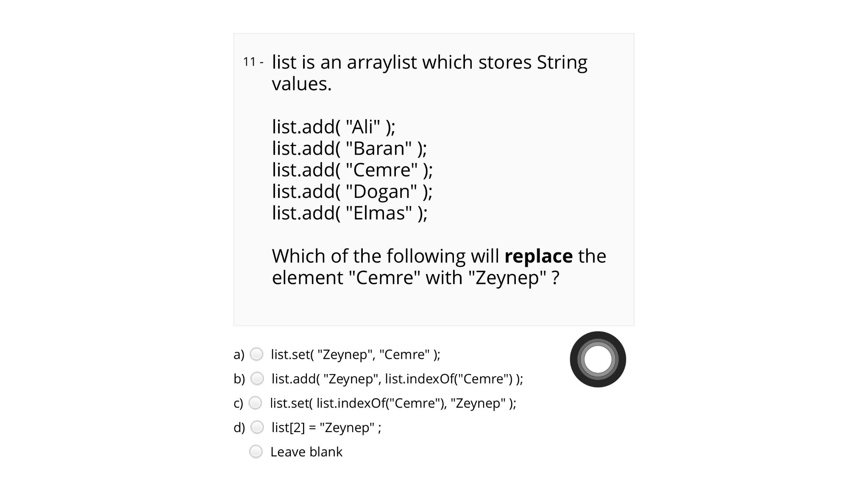Click answer text list.set( "Zeynep", "Cemre" )
Image resolution: width=868 pixels, height=502 pixels.
point(355,355)
